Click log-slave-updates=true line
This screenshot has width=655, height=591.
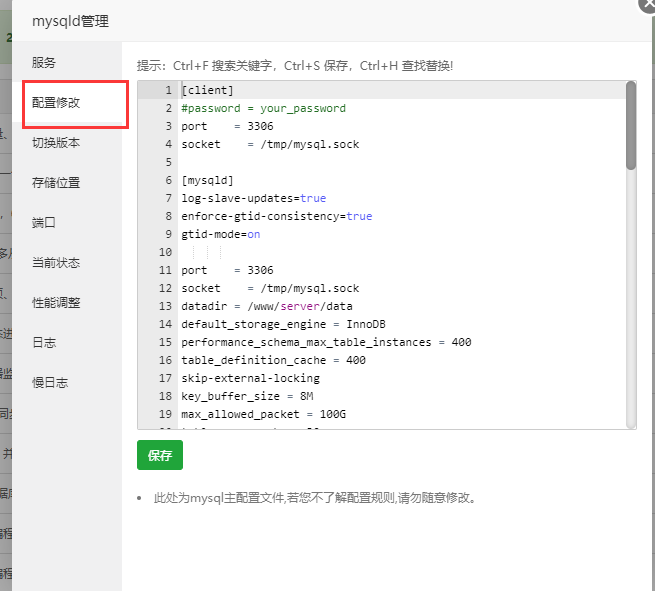(254, 198)
